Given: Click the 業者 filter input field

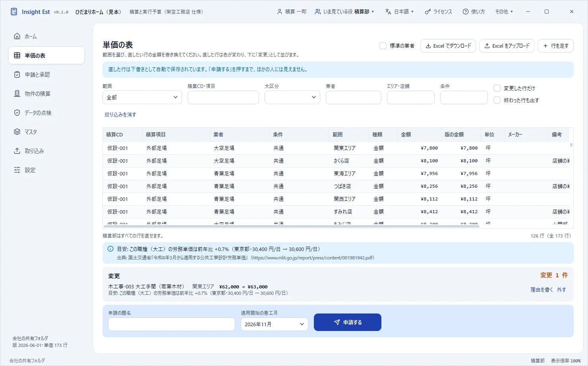Looking at the screenshot, I should pos(354,97).
